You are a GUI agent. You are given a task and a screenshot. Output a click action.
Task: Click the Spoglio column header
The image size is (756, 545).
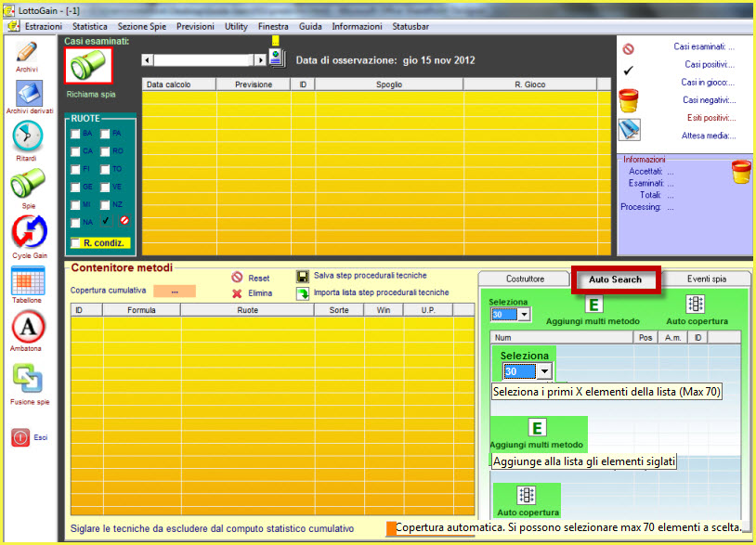(x=389, y=84)
